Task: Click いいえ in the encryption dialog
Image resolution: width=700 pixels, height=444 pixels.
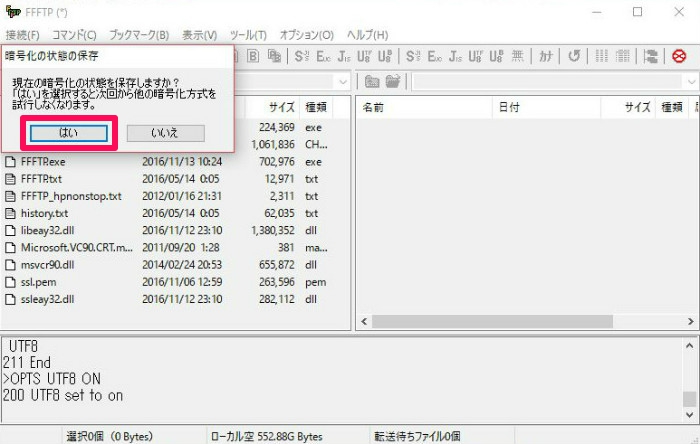Action: click(x=166, y=133)
